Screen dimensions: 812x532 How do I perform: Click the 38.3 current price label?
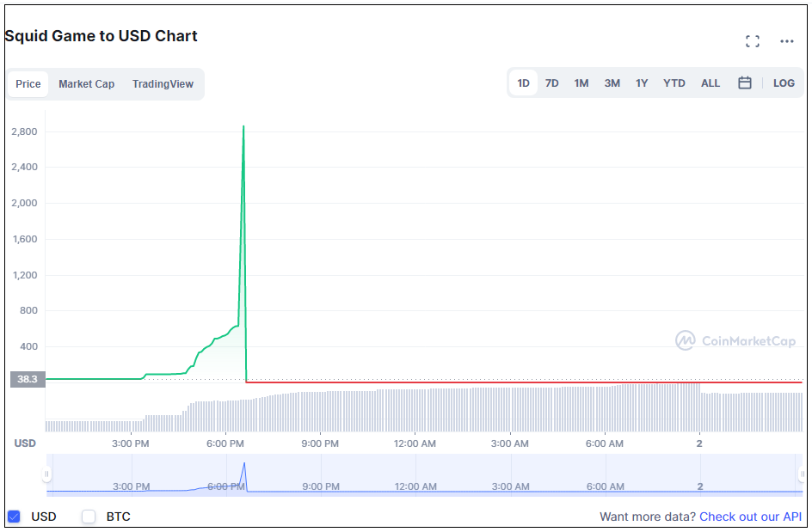[28, 379]
